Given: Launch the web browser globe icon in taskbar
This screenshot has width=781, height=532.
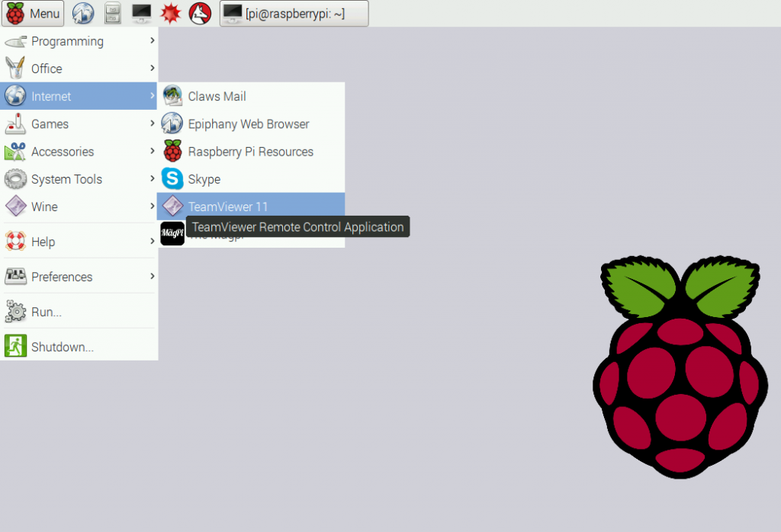Looking at the screenshot, I should [83, 14].
